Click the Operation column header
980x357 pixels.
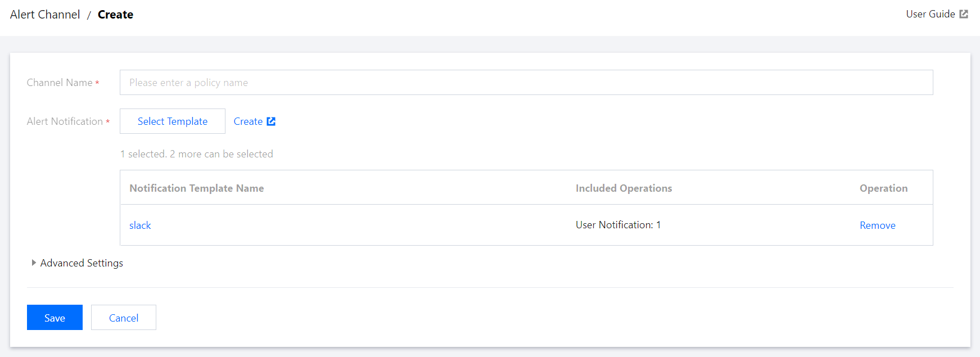pyautogui.click(x=883, y=188)
